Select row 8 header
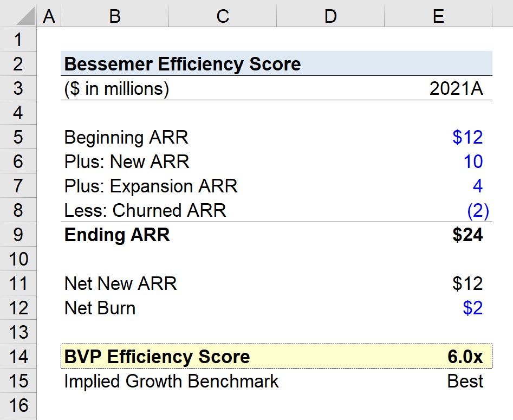This screenshot has height=420, width=513. (18, 210)
